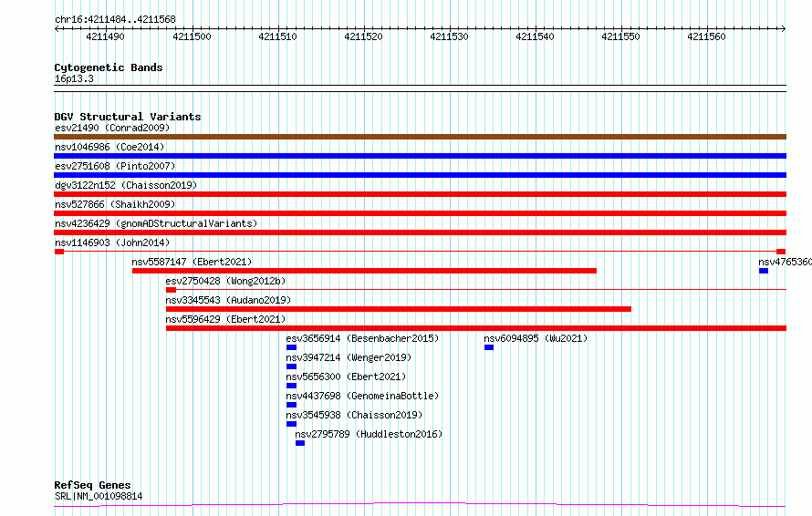The image size is (812, 516).
Task: Select the 16p13.3 band label
Action: [74, 78]
